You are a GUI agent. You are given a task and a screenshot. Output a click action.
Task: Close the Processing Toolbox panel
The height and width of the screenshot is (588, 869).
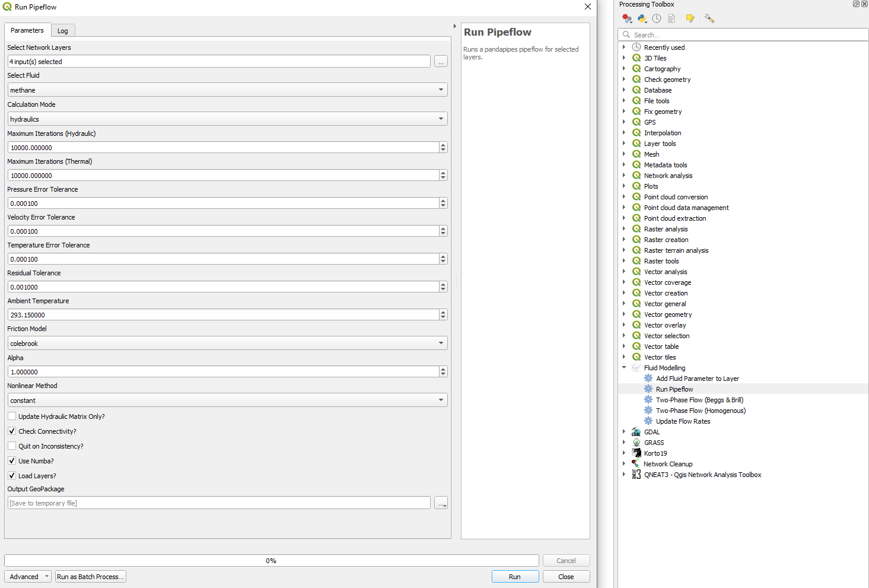[864, 4]
